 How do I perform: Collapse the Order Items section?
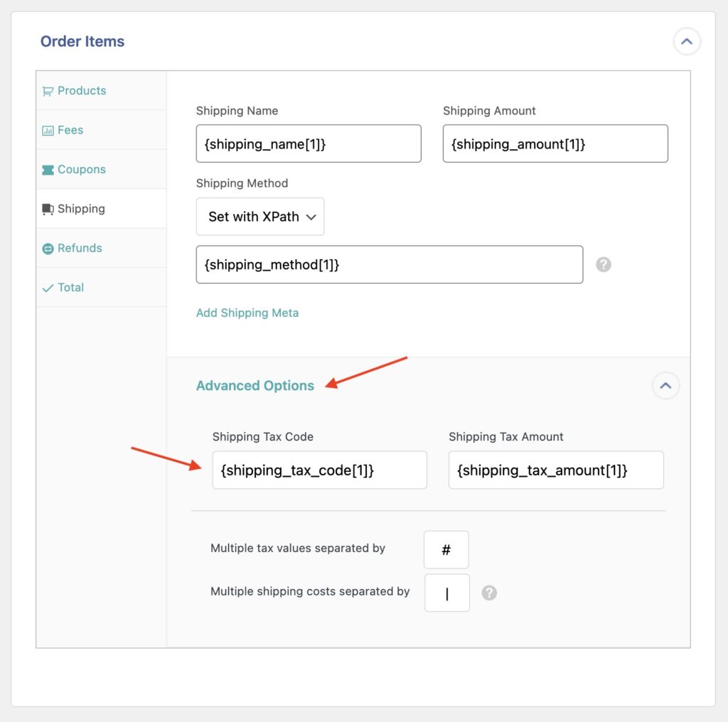[687, 41]
